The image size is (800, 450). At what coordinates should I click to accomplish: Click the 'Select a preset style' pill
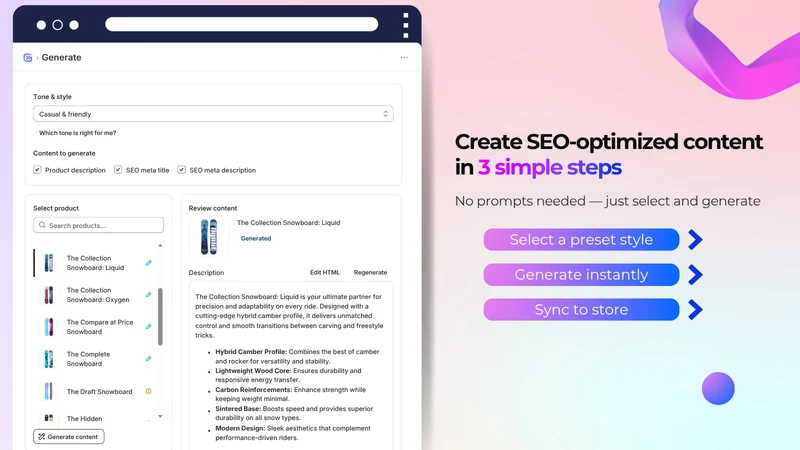tap(581, 239)
